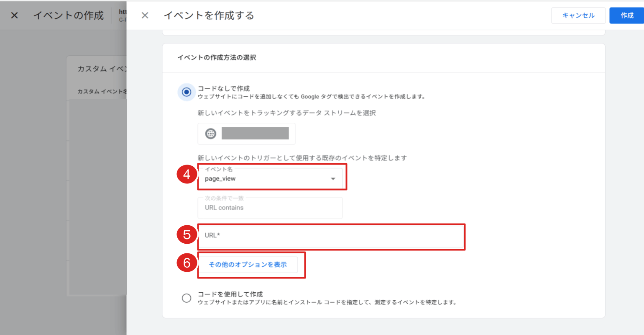
Task: Click the numbered badge 5 marker
Action: click(187, 234)
